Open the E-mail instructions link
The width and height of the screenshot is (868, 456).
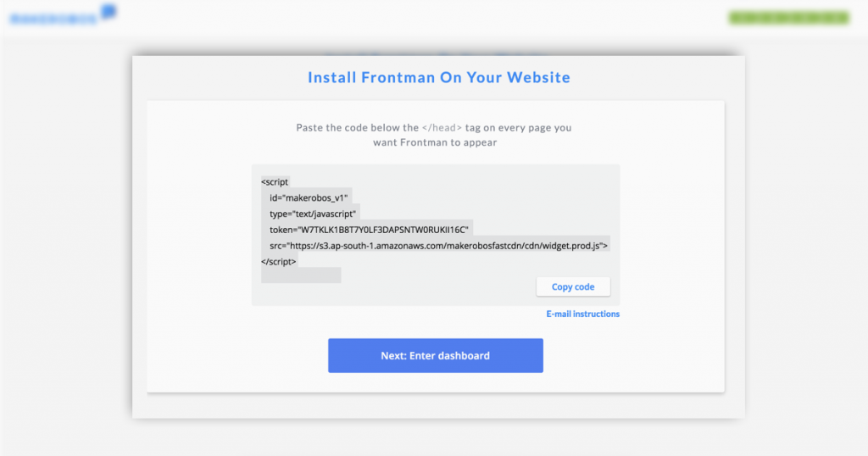point(583,314)
